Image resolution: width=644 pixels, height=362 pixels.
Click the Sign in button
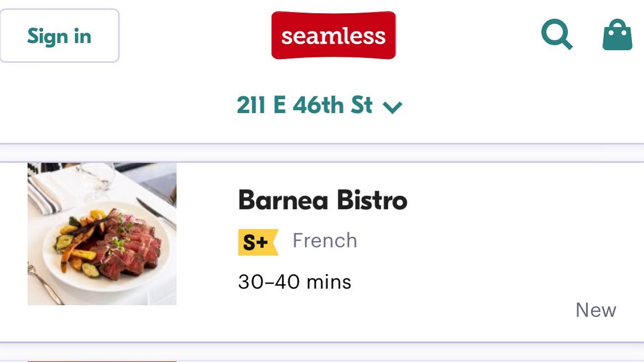[60, 36]
